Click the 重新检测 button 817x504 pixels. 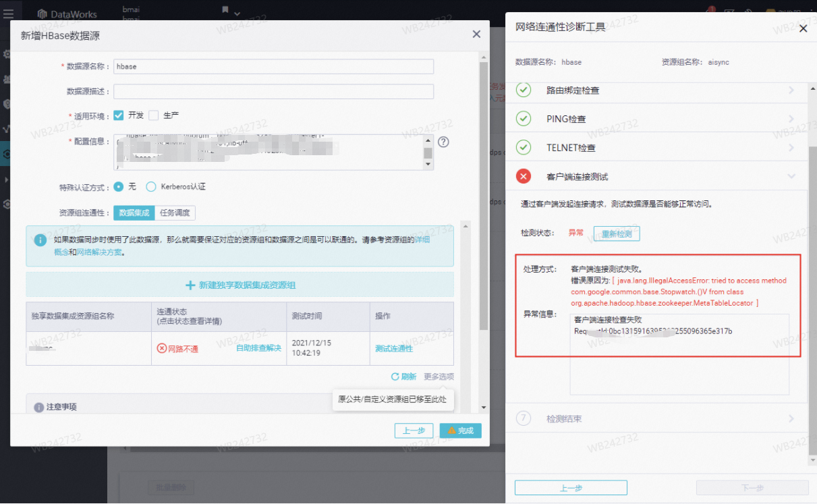617,233
